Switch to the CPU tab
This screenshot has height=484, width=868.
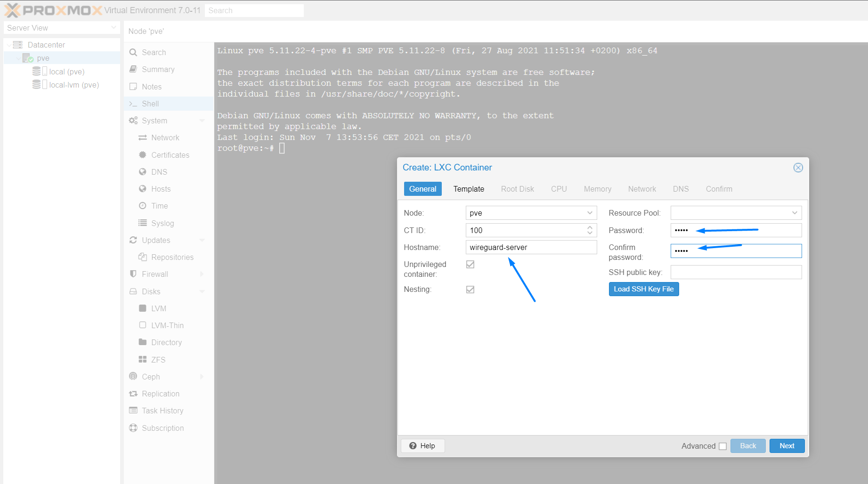tap(559, 189)
